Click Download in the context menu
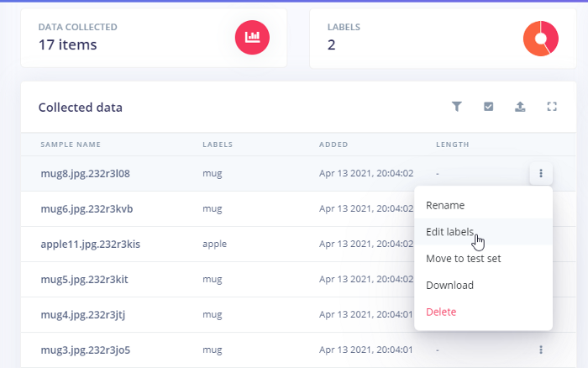The image size is (588, 368). click(449, 286)
